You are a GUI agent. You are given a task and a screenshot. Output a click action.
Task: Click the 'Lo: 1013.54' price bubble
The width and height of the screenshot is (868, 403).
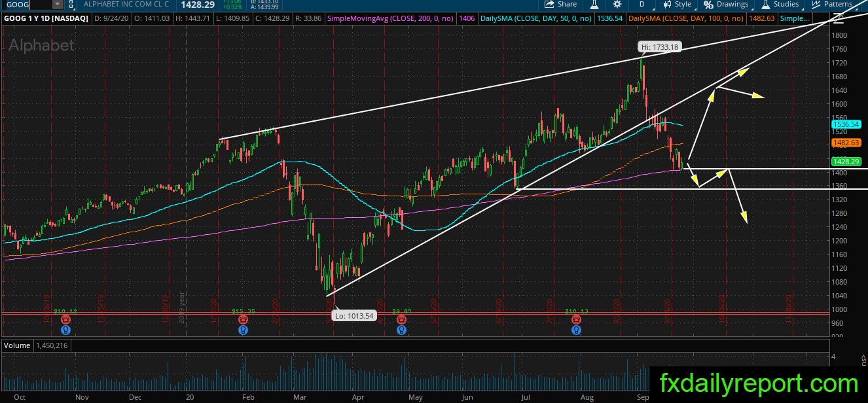355,317
